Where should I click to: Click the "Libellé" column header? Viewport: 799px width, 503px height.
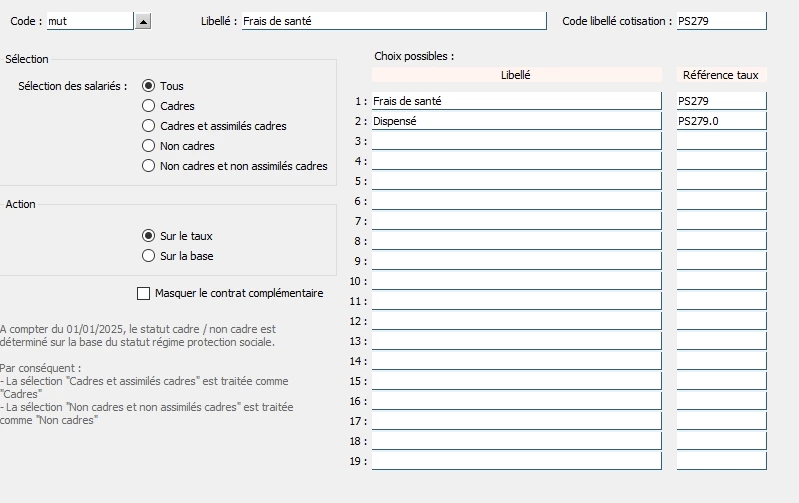pyautogui.click(x=516, y=75)
